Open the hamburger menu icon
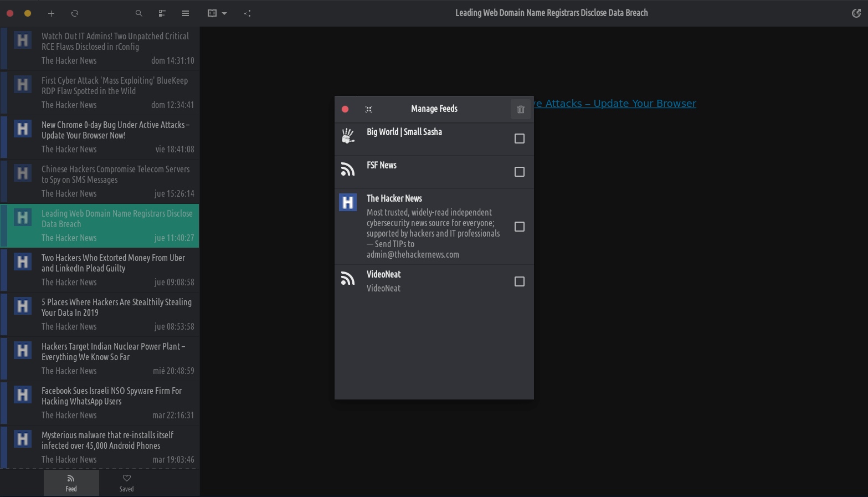This screenshot has width=868, height=497. [186, 13]
